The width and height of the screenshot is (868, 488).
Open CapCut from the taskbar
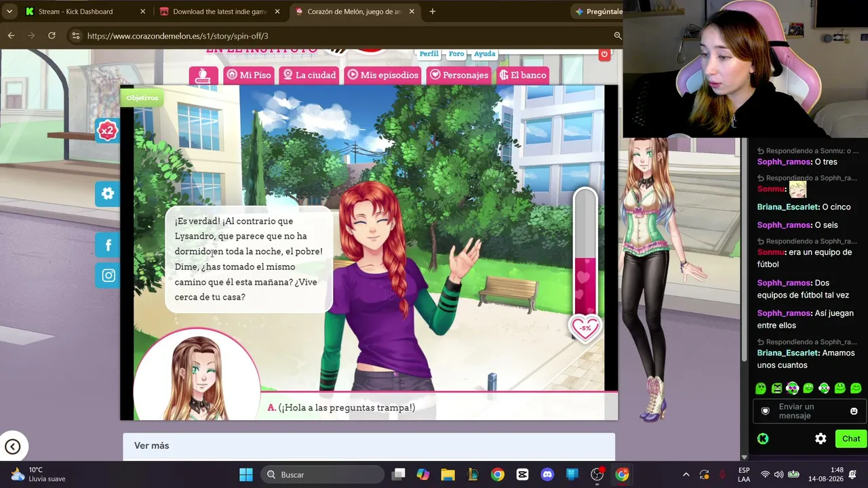522,474
